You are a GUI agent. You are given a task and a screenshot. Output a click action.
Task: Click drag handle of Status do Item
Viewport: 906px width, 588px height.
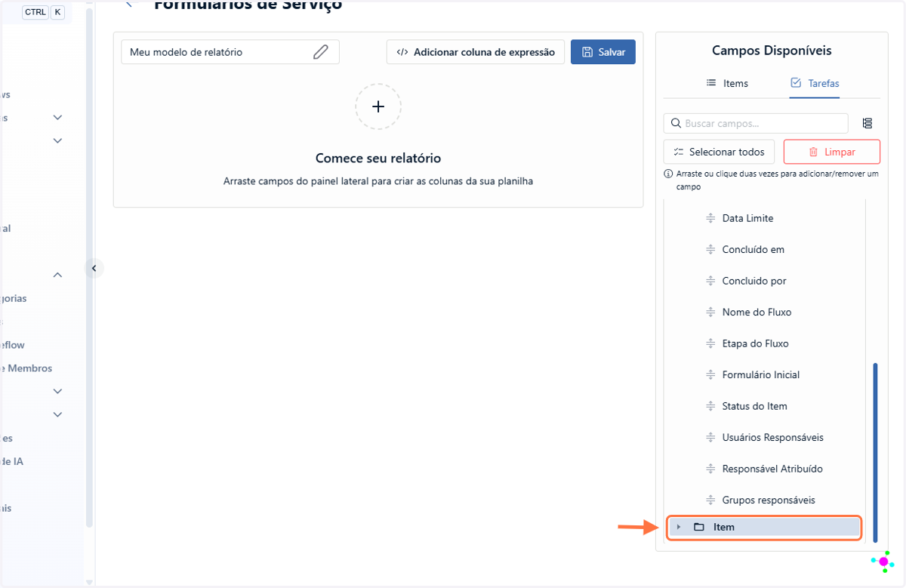pyautogui.click(x=710, y=406)
